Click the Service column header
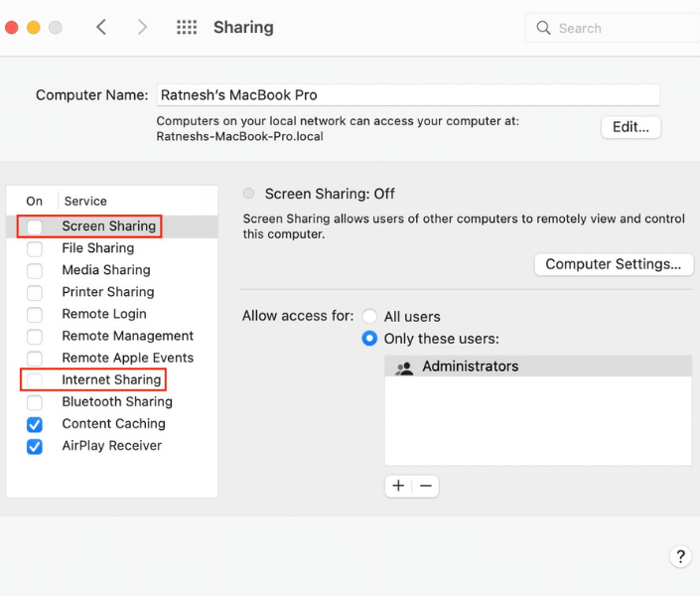The height and width of the screenshot is (596, 700). click(x=85, y=201)
